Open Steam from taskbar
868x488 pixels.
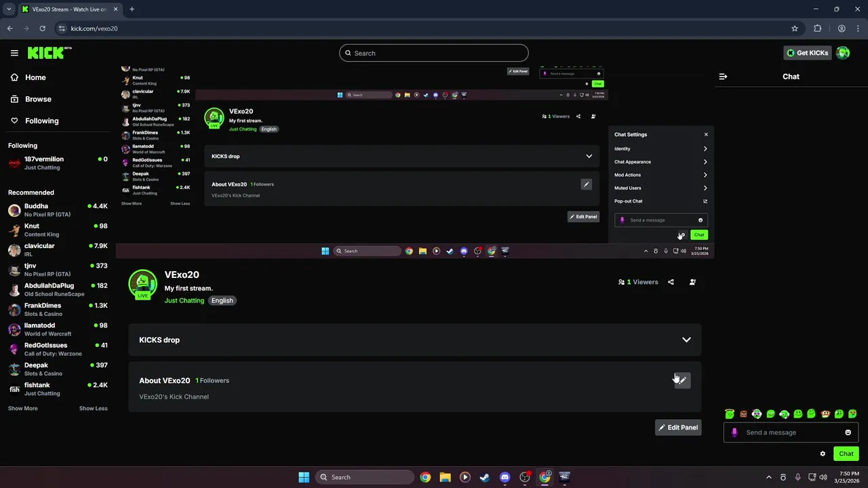tap(485, 477)
